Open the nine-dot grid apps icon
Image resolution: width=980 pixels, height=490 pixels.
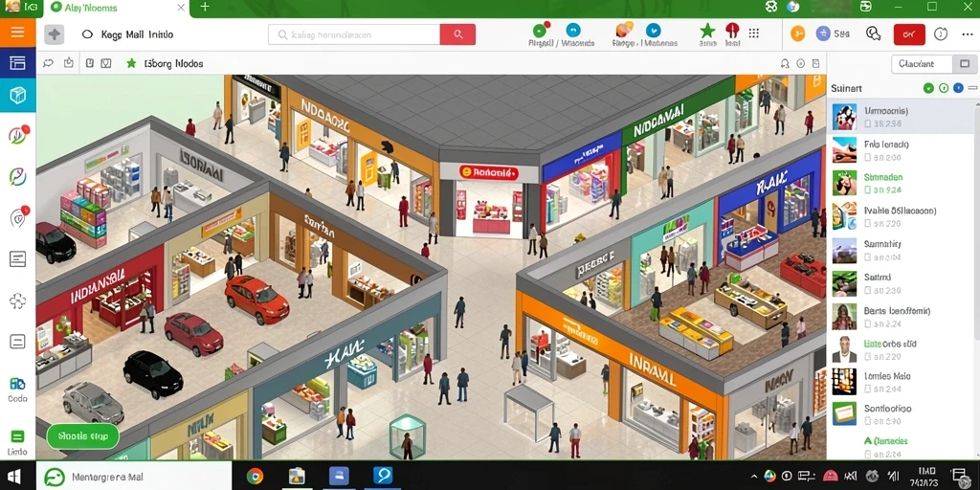pos(754,33)
